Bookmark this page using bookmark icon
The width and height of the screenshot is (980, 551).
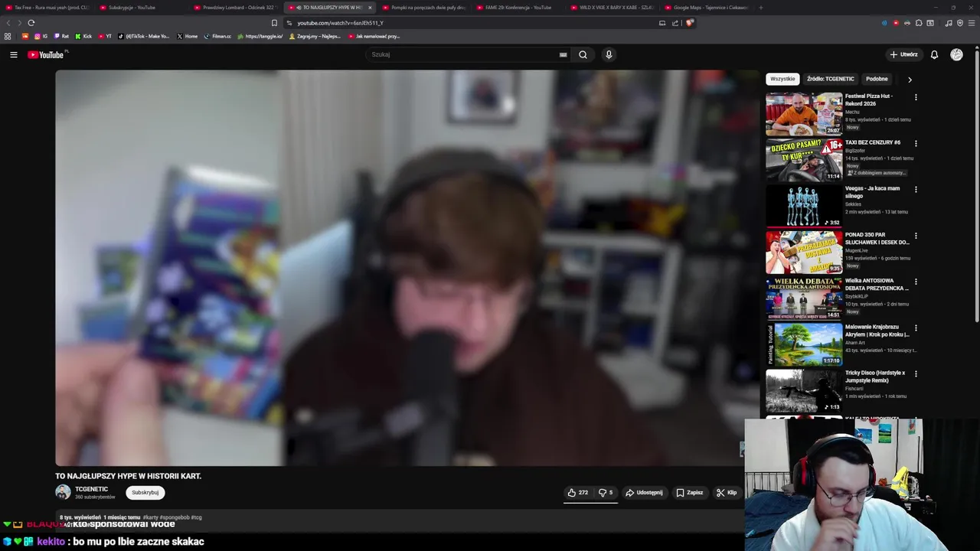pyautogui.click(x=274, y=23)
